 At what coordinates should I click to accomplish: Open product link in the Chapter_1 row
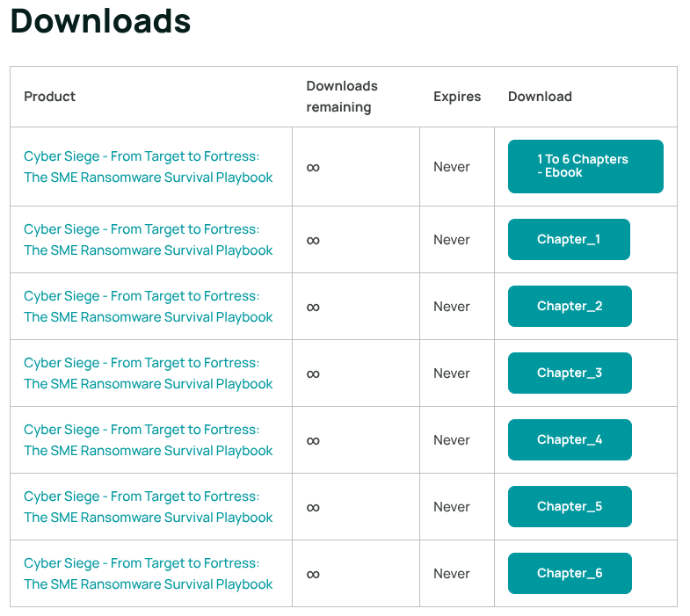pos(149,240)
